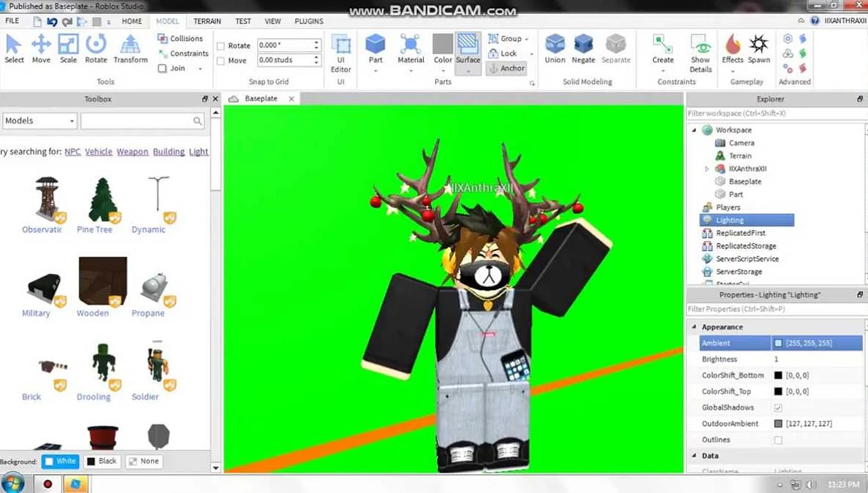The height and width of the screenshot is (493, 868).
Task: Click the Filter workspace field
Action: 775,113
